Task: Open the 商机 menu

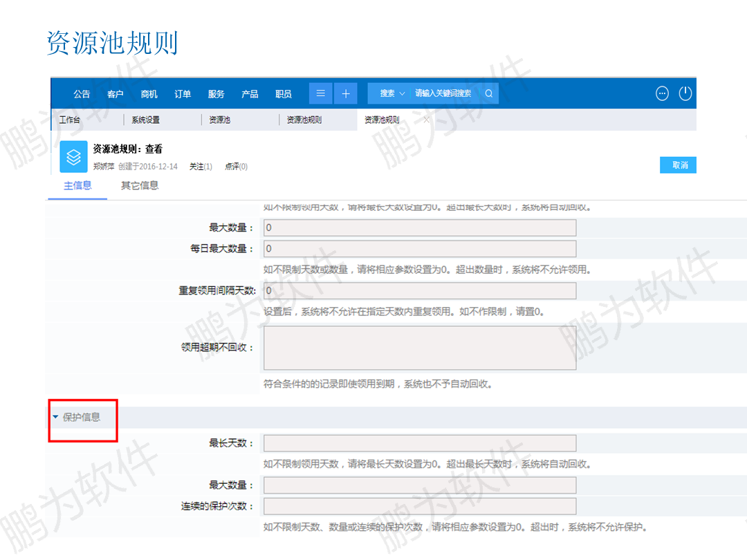Action: pos(149,94)
